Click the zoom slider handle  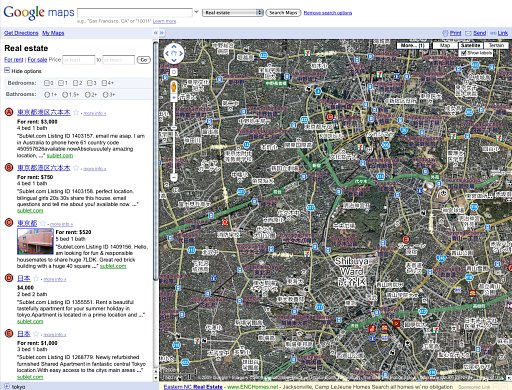point(174,128)
